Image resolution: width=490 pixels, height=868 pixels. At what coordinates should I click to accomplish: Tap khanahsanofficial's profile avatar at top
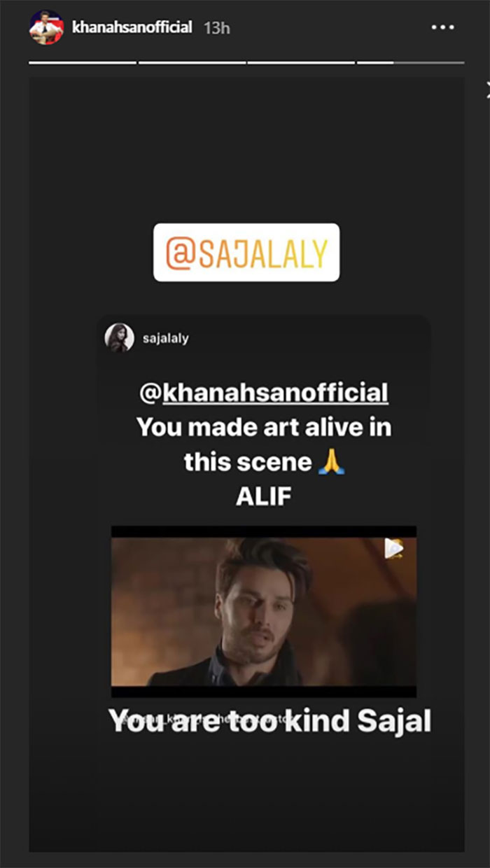point(46,28)
